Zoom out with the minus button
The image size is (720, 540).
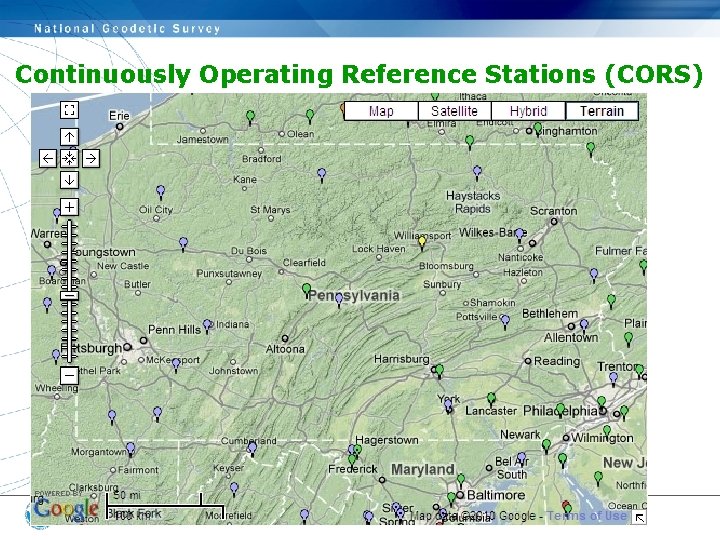click(x=69, y=376)
